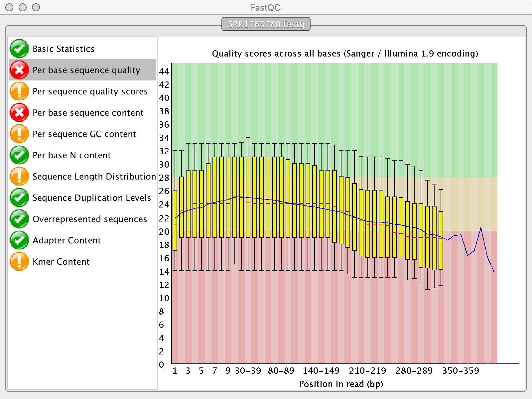
Task: Click the Position in read axis label
Action: [x=341, y=384]
